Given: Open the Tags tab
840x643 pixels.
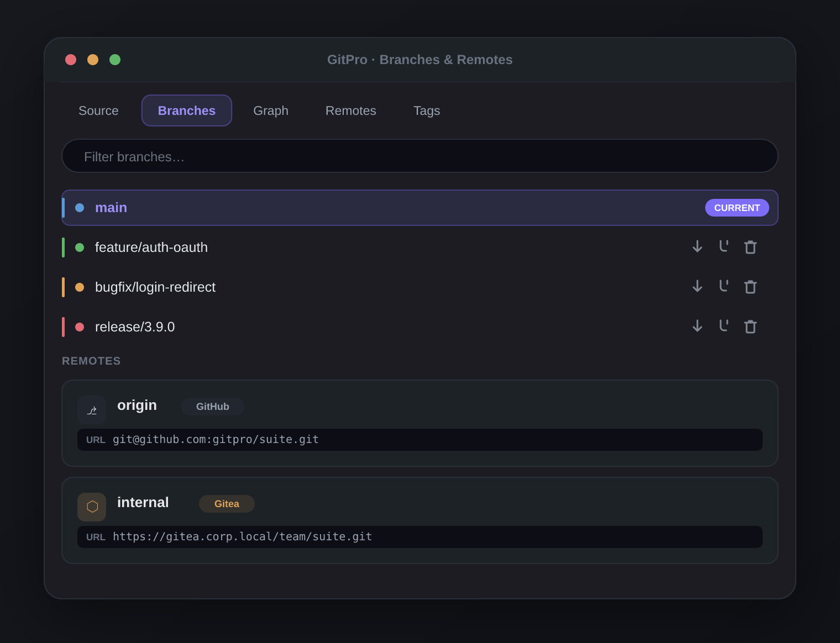Looking at the screenshot, I should coord(427,110).
